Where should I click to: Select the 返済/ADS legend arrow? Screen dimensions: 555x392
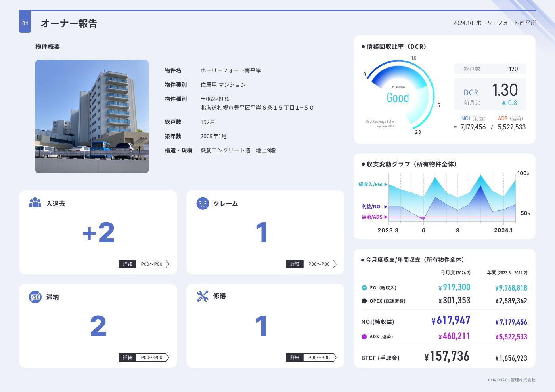pos(386,217)
